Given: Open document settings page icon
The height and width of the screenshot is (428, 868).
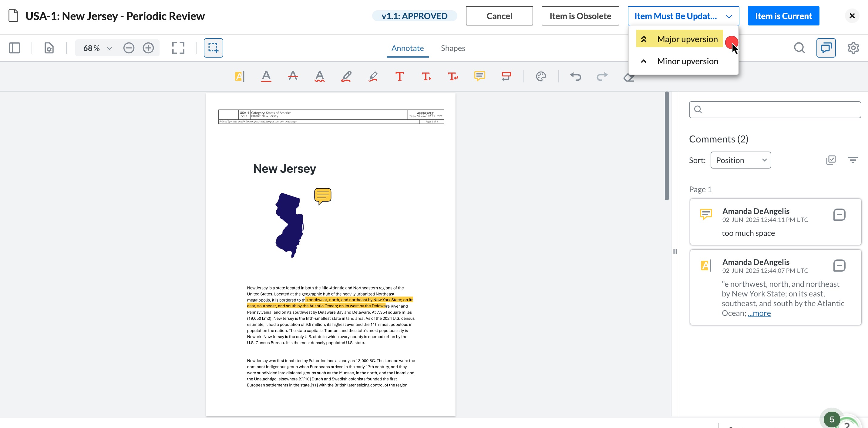Looking at the screenshot, I should pyautogui.click(x=49, y=48).
